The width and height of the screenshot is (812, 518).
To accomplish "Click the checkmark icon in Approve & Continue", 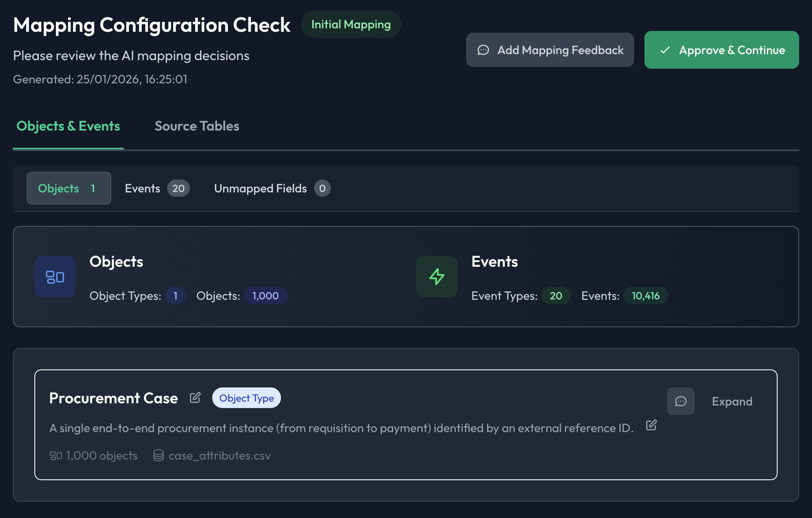I will point(665,50).
